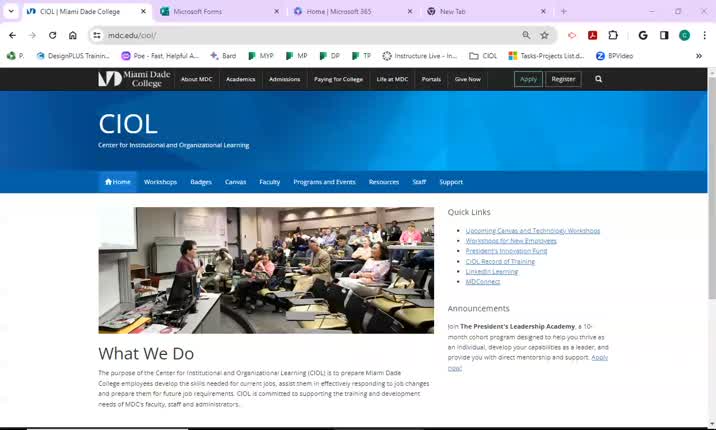716x430 pixels.
Task: Open the Workshops navigation item
Action: (160, 182)
